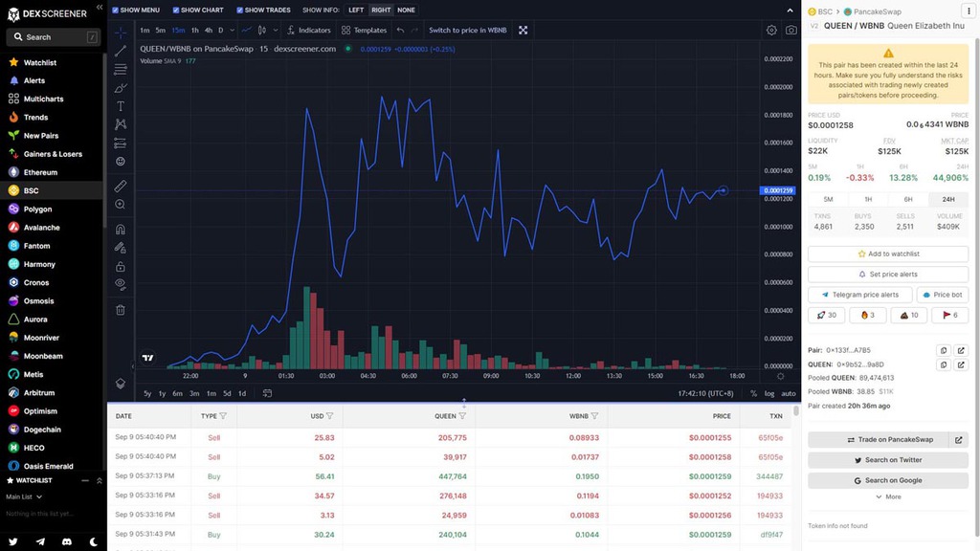Open the Indicators dialog
This screenshot has height=551, width=980.
pos(309,30)
